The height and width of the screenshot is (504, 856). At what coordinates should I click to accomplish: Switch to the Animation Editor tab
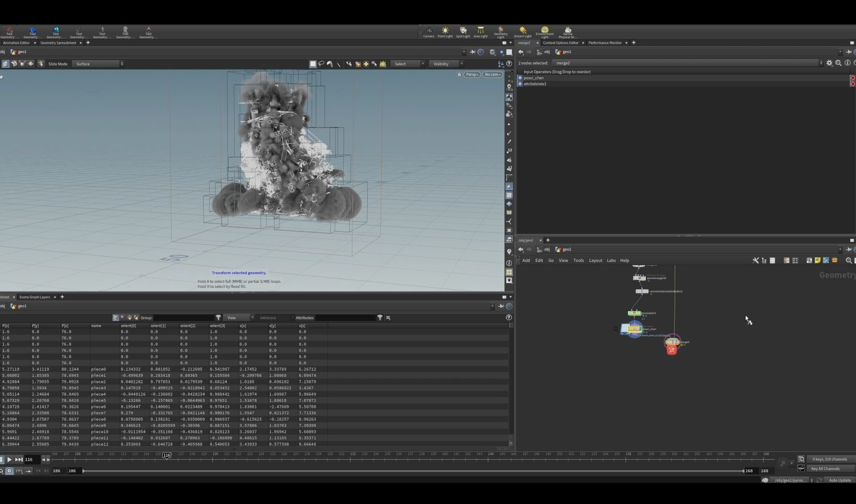coord(16,43)
